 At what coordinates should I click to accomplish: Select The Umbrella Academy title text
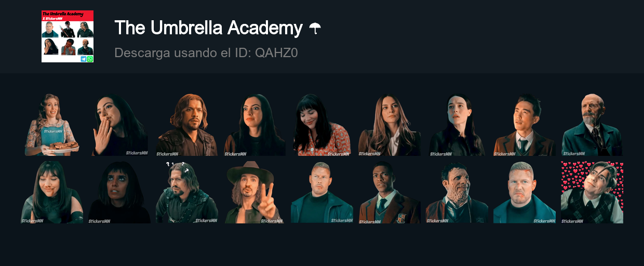pyautogui.click(x=208, y=28)
